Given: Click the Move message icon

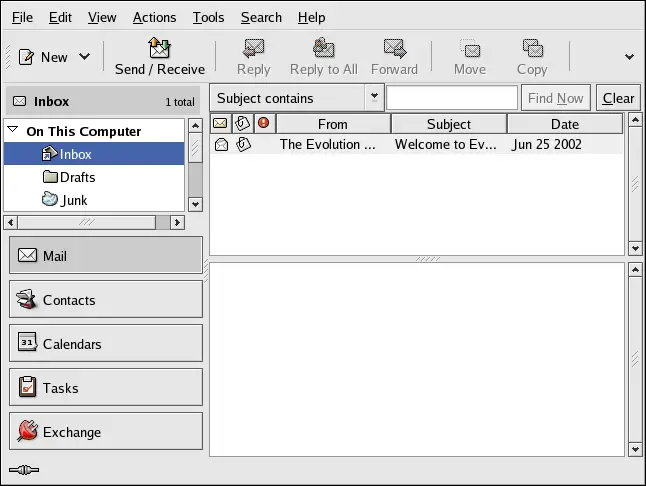Looking at the screenshot, I should (x=469, y=48).
